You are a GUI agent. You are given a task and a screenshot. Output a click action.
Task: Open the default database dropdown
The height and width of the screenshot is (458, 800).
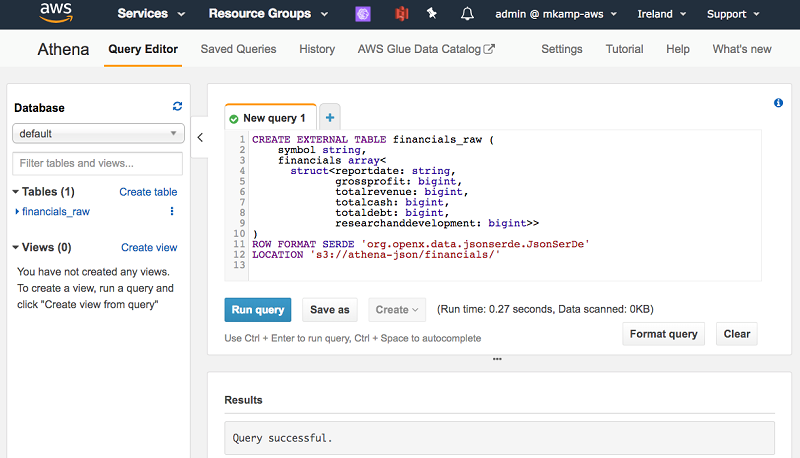coord(97,134)
